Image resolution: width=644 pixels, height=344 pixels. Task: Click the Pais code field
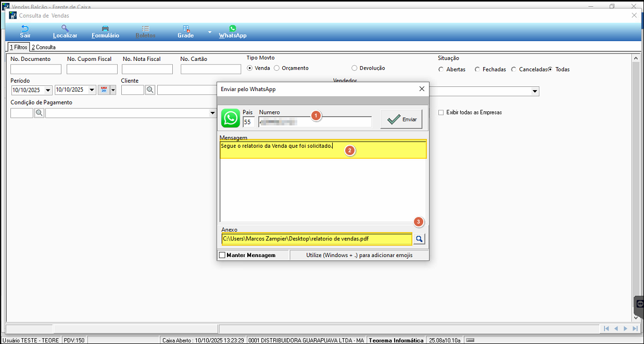[x=248, y=122]
